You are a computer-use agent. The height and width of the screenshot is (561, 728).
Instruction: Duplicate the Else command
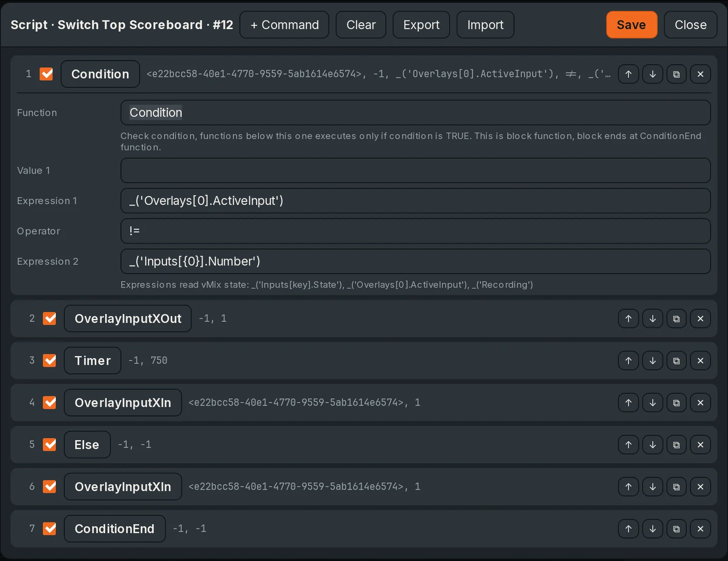point(677,445)
